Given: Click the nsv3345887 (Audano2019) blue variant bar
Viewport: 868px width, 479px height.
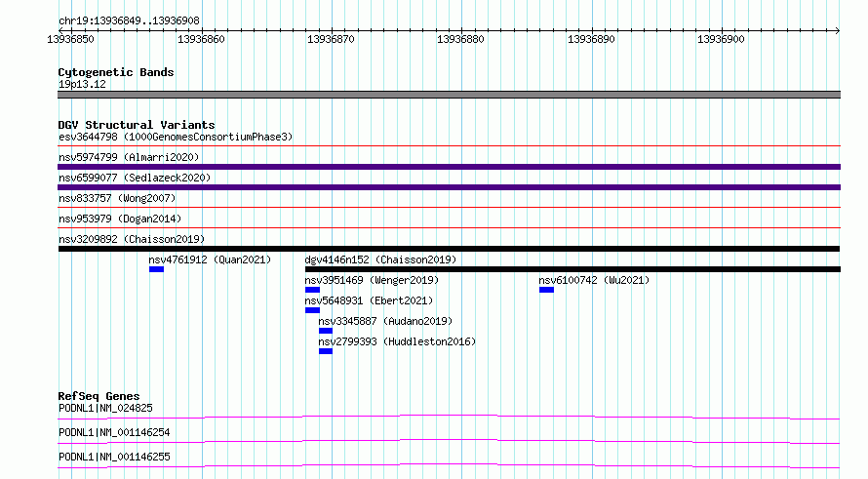Looking at the screenshot, I should click(326, 331).
